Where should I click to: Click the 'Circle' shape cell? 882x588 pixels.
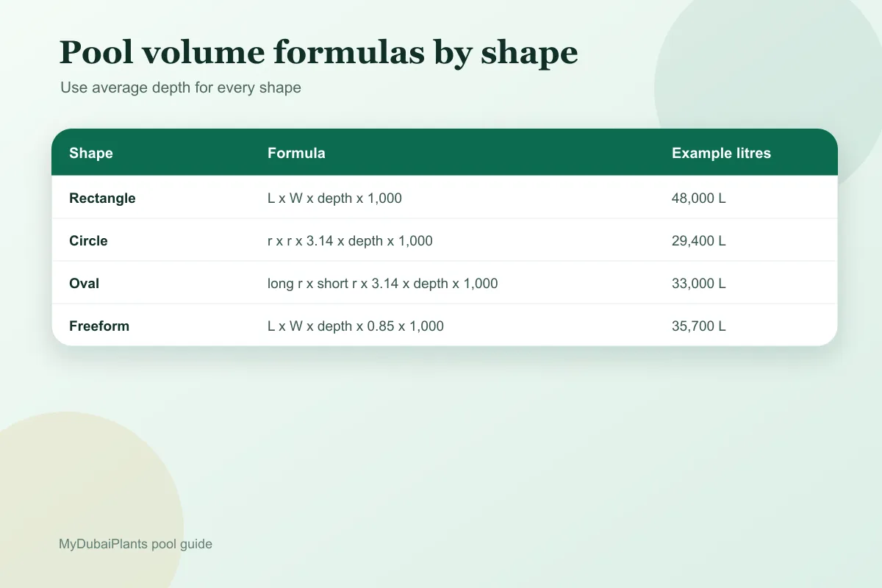click(88, 240)
